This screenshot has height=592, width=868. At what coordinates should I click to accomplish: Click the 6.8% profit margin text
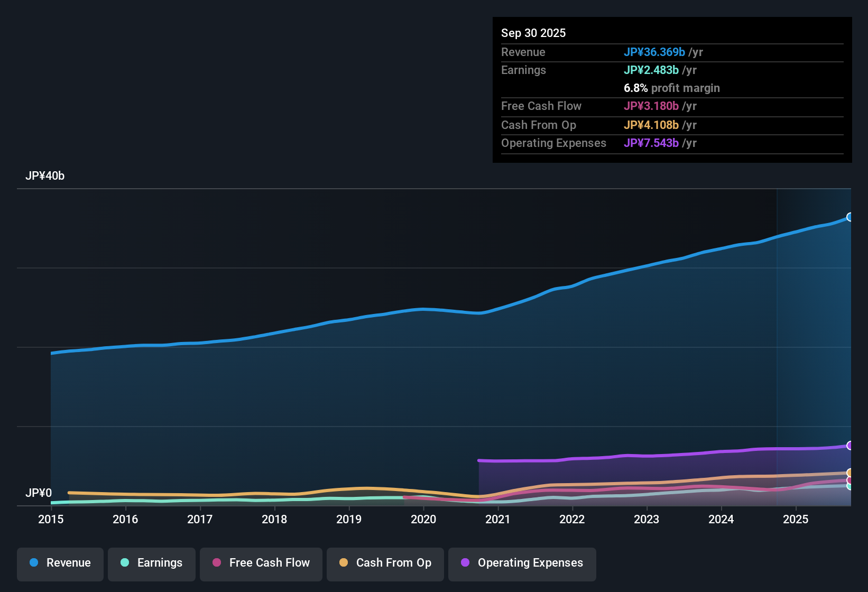point(672,88)
